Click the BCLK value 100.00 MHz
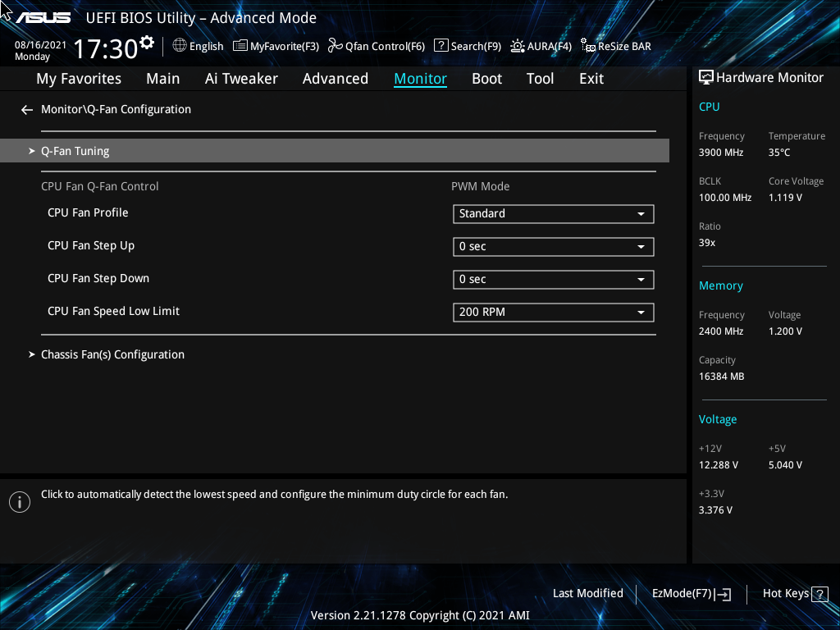Image resolution: width=840 pixels, height=630 pixels. click(725, 198)
